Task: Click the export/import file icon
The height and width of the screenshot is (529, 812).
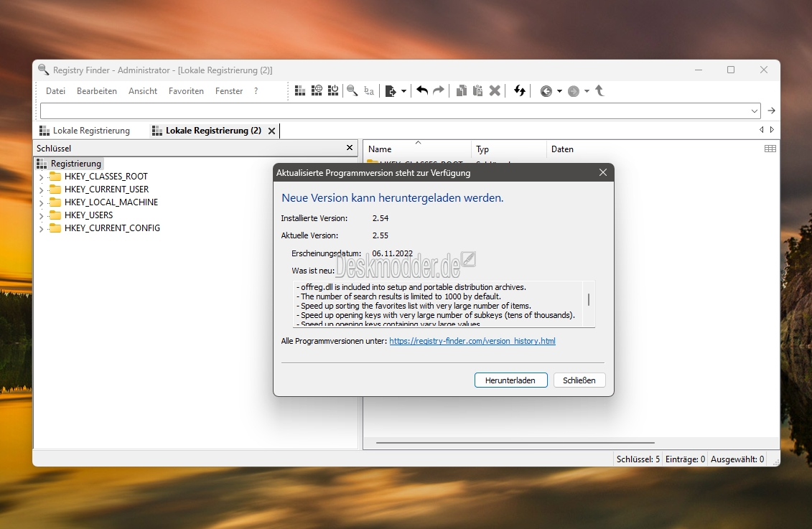Action: pos(391,91)
